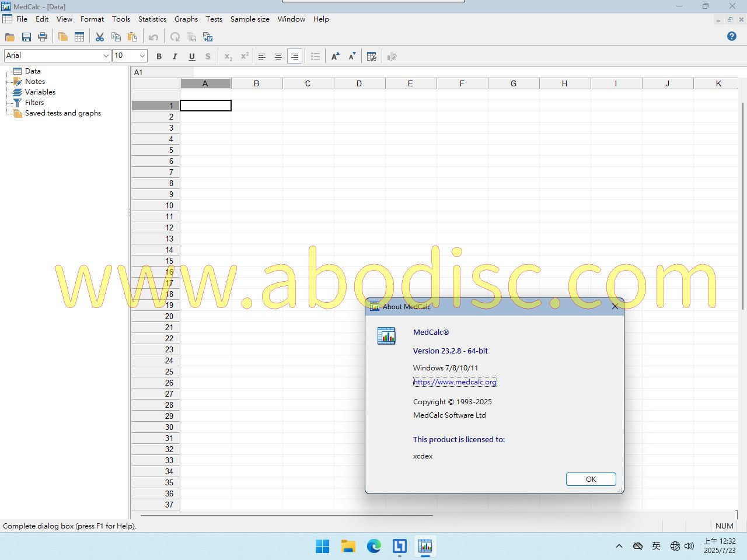This screenshot has height=560, width=747.
Task: Open File Explorer from the taskbar
Action: click(x=348, y=546)
